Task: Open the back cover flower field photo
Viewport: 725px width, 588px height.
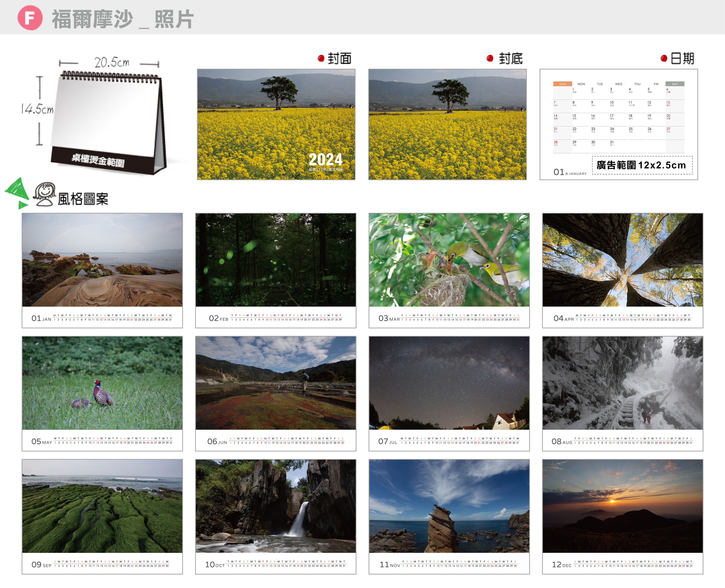Action: coord(447,124)
